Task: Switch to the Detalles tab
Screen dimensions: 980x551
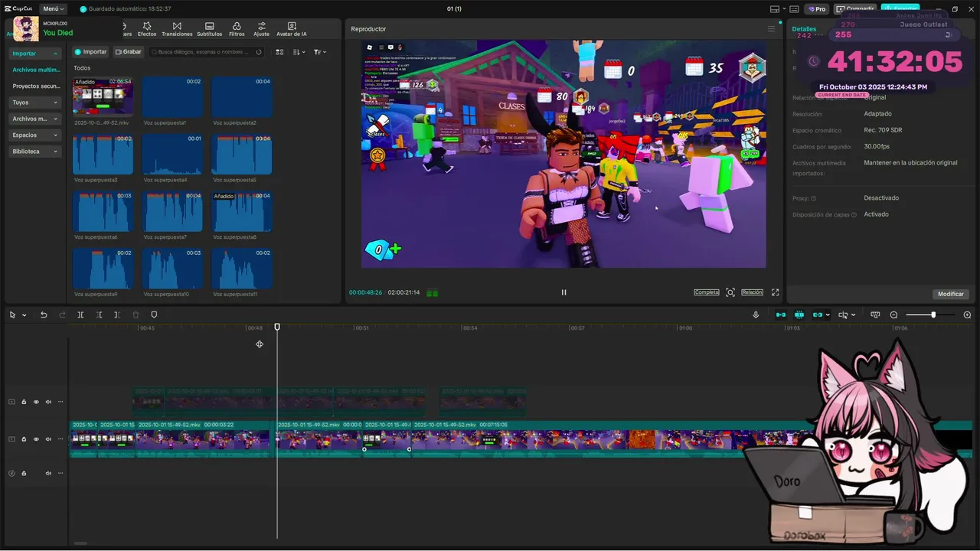Action: coord(804,29)
